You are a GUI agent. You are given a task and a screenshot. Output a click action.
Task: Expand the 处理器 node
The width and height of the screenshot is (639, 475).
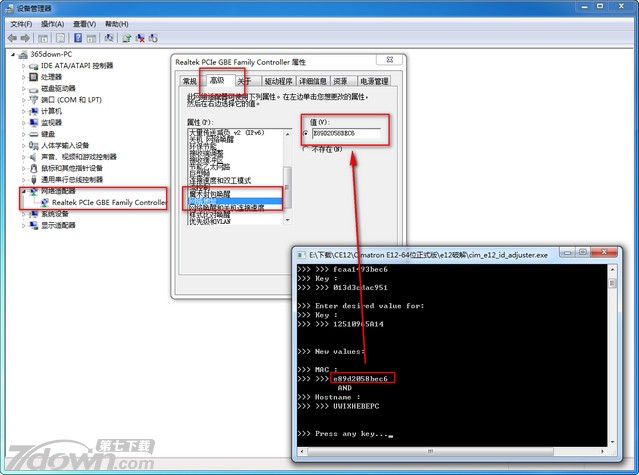(x=24, y=77)
